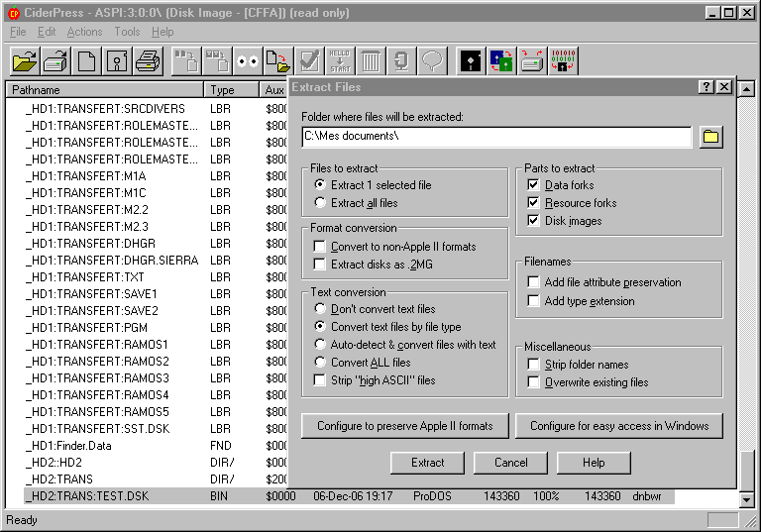Click the Open volume drive toolbar icon
Screen dimensions: 761x532
[55, 61]
